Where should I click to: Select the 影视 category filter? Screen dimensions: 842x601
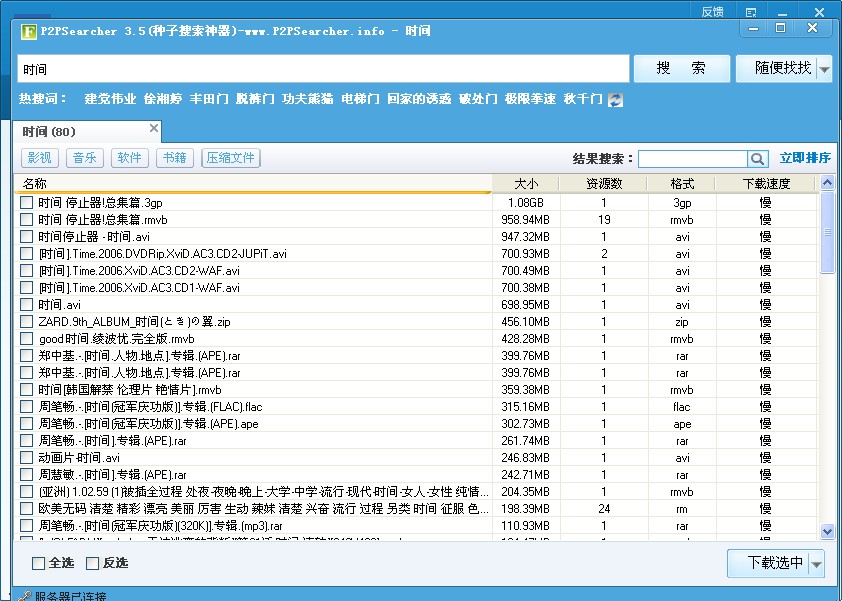(38, 157)
